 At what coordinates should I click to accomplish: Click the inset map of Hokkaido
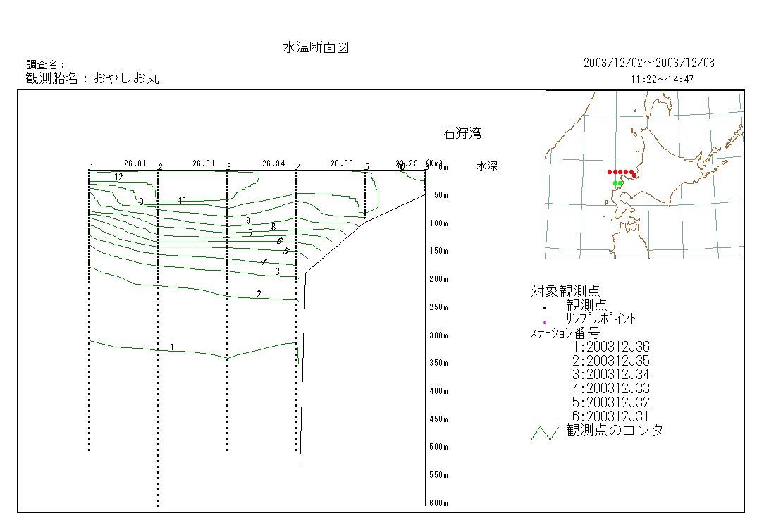coord(644,175)
